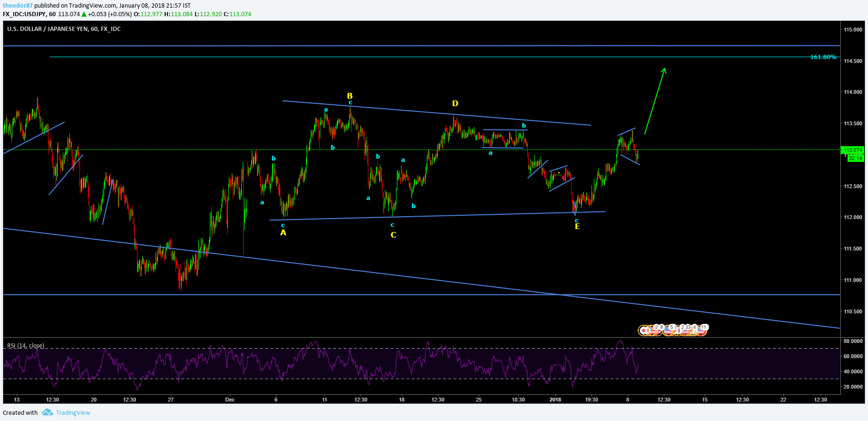This screenshot has width=868, height=421.
Task: Click the 110.500 price axis label
Action: (x=853, y=311)
